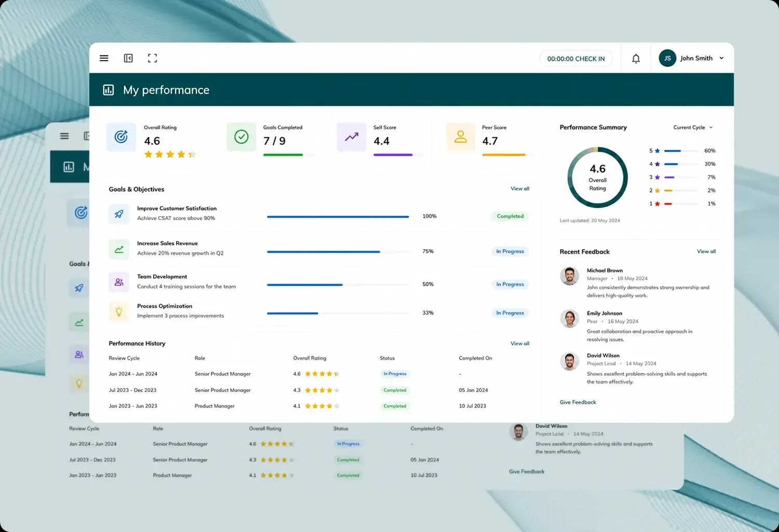Click the trend chart icon in background window
The height and width of the screenshot is (532, 779).
[79, 322]
